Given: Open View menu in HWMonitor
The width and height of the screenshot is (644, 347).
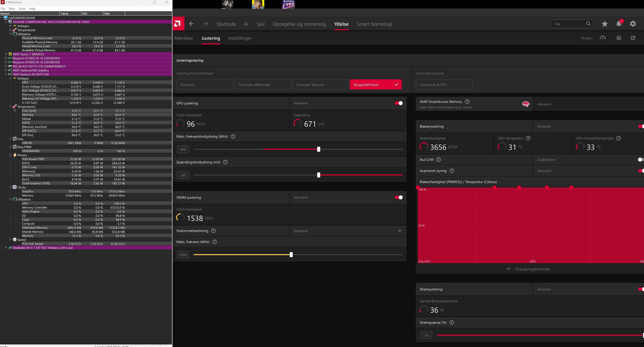Looking at the screenshot, I should [x=12, y=9].
